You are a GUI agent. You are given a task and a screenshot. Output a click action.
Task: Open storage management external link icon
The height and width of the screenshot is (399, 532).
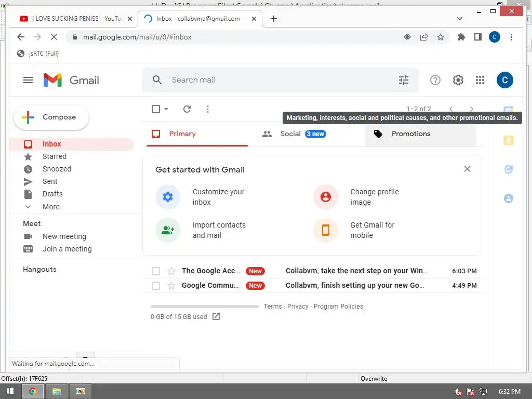click(x=216, y=316)
